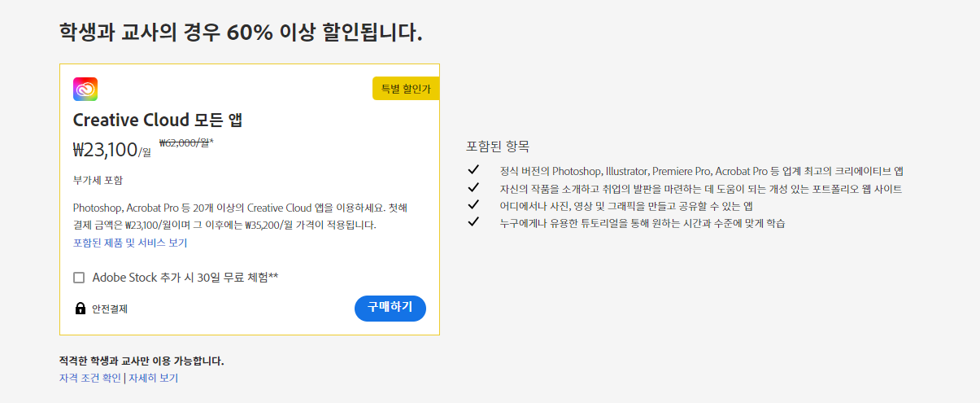This screenshot has width=980, height=403.
Task: Click the 특별 할인가 yellow badge
Action: tap(406, 89)
